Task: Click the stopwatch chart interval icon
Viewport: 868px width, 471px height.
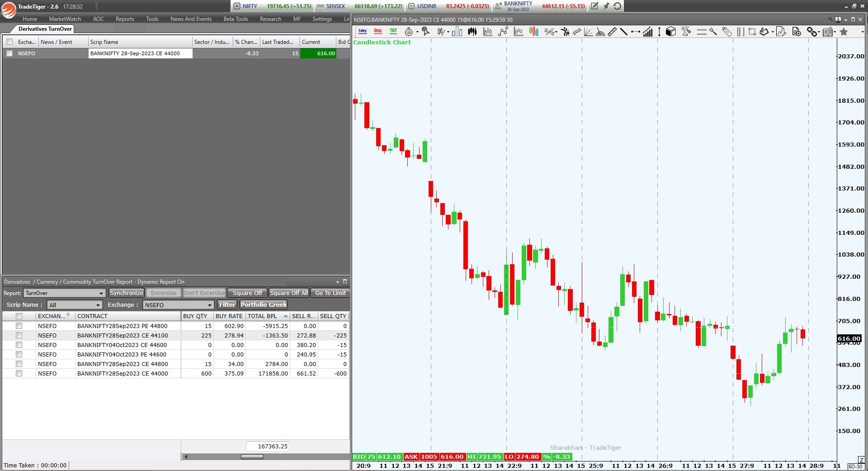Action: coord(409,32)
